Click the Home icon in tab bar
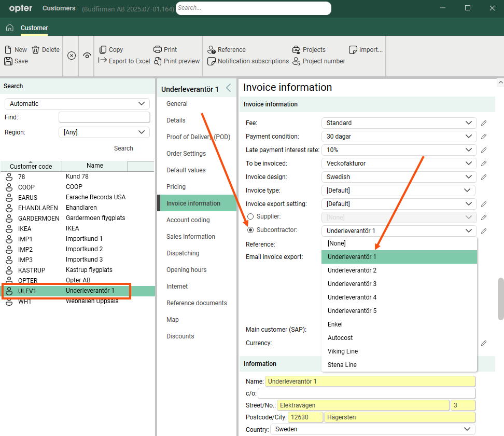 pos(9,28)
